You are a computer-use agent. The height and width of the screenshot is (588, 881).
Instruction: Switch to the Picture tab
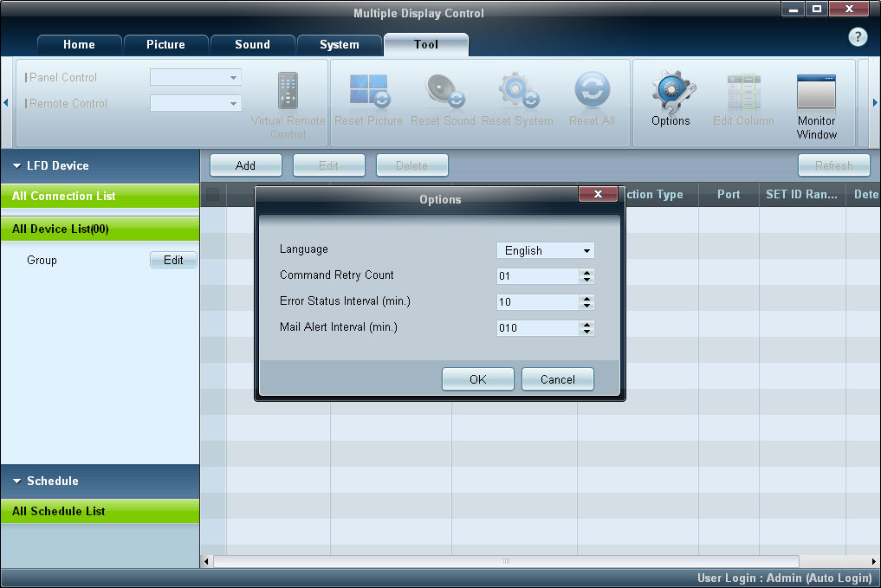click(165, 45)
